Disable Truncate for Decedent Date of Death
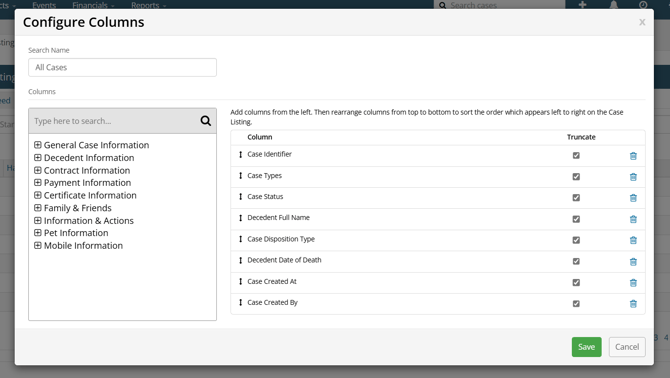 click(x=576, y=261)
